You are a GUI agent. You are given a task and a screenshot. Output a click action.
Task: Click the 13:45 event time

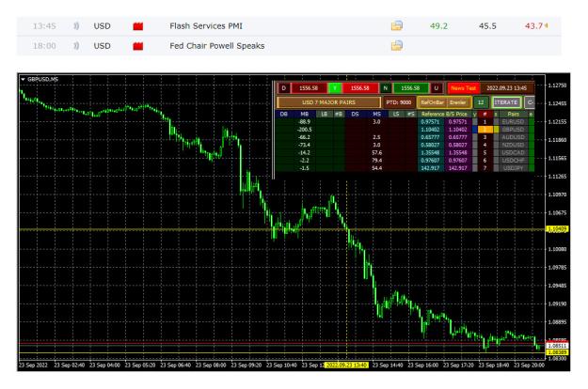pyautogui.click(x=44, y=25)
